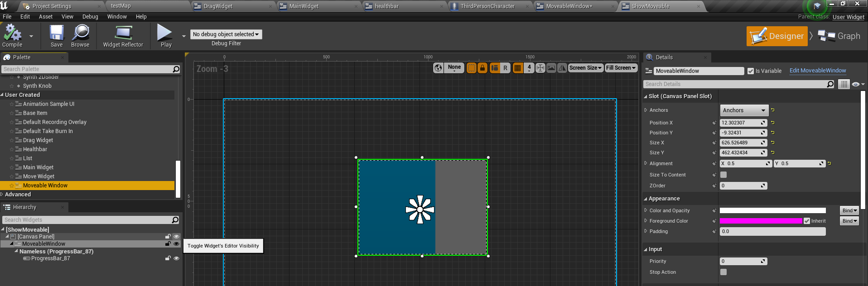The image size is (868, 286).
Task: Click the zoom-to-fit arrows icon
Action: point(540,68)
